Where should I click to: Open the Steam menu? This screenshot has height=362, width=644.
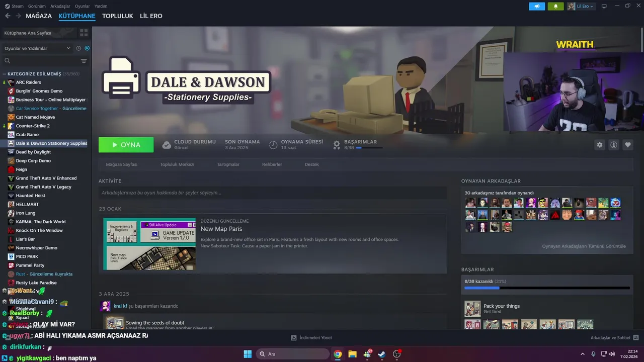coord(14,6)
